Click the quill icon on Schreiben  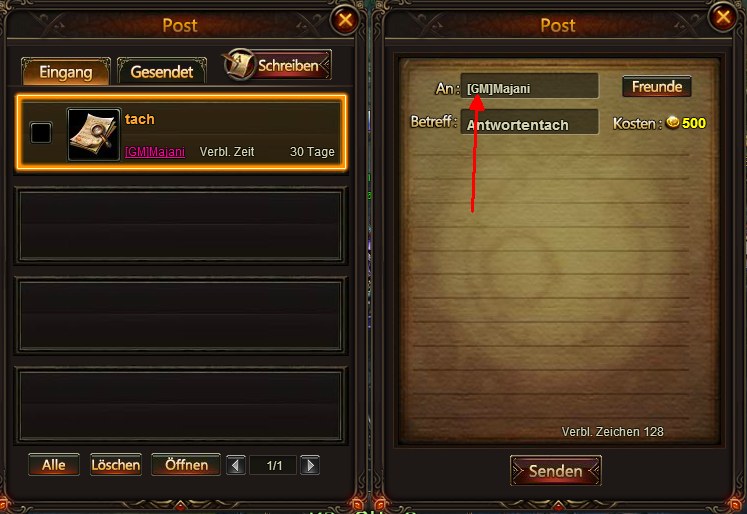[x=240, y=64]
